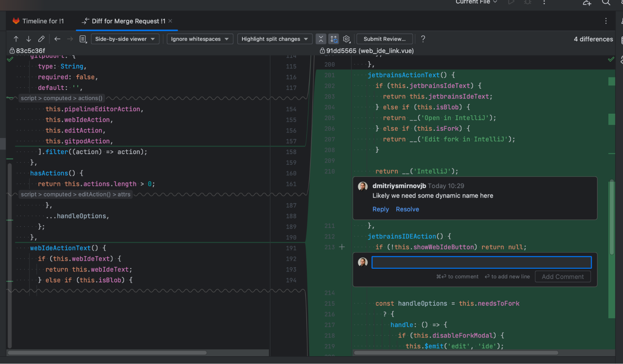623x364 pixels.
Task: Click the Reply link on the comment
Action: 380,209
